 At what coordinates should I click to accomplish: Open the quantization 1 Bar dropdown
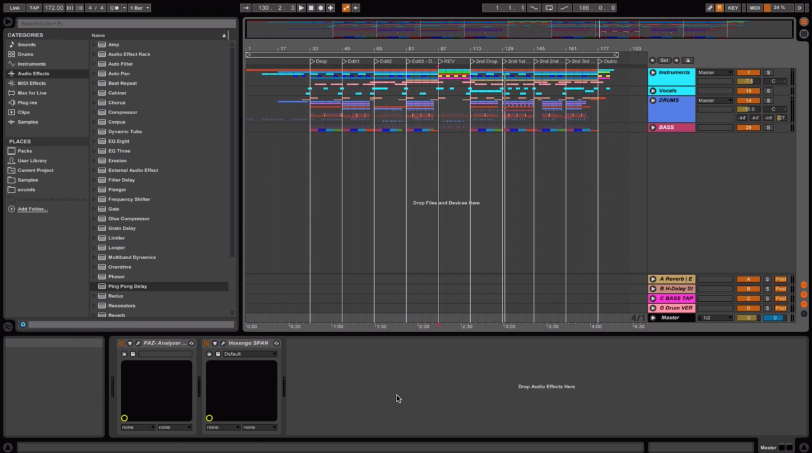139,8
